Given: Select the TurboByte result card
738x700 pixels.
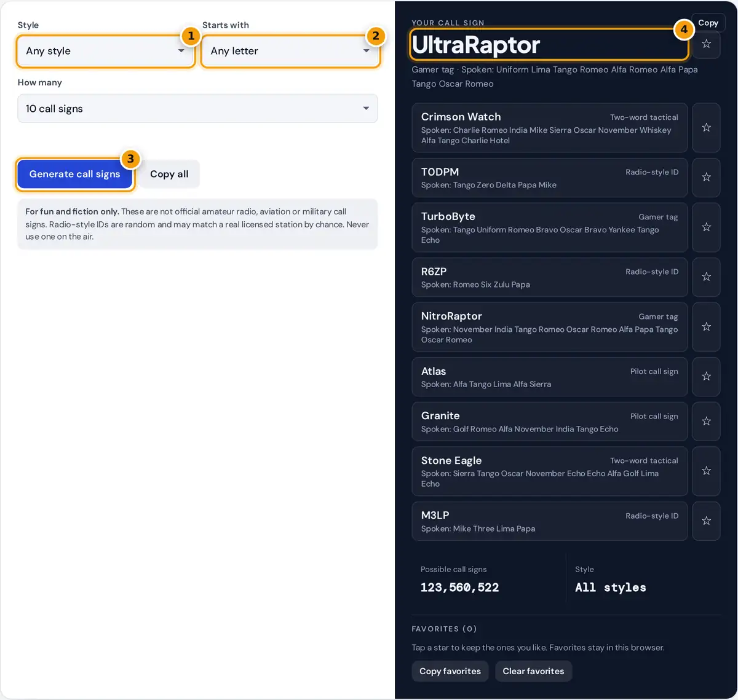Looking at the screenshot, I should 550,227.
